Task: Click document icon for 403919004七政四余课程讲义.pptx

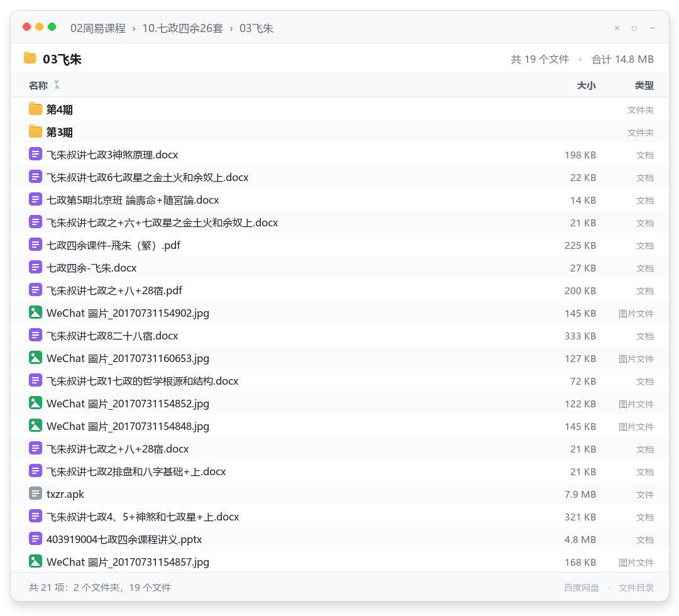Action: [35, 539]
